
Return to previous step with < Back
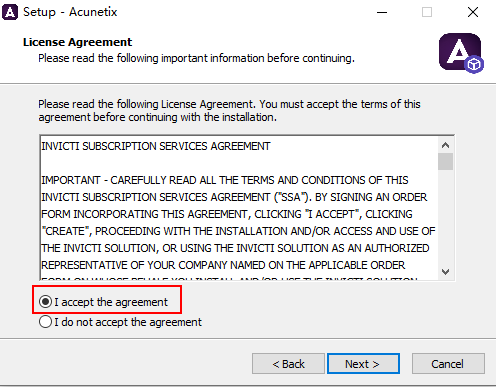(288, 364)
